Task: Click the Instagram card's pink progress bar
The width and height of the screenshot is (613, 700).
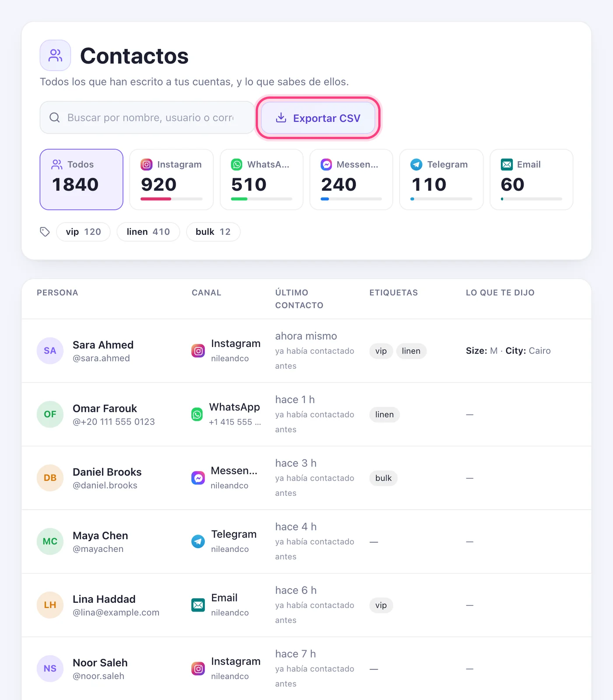Action: click(156, 199)
